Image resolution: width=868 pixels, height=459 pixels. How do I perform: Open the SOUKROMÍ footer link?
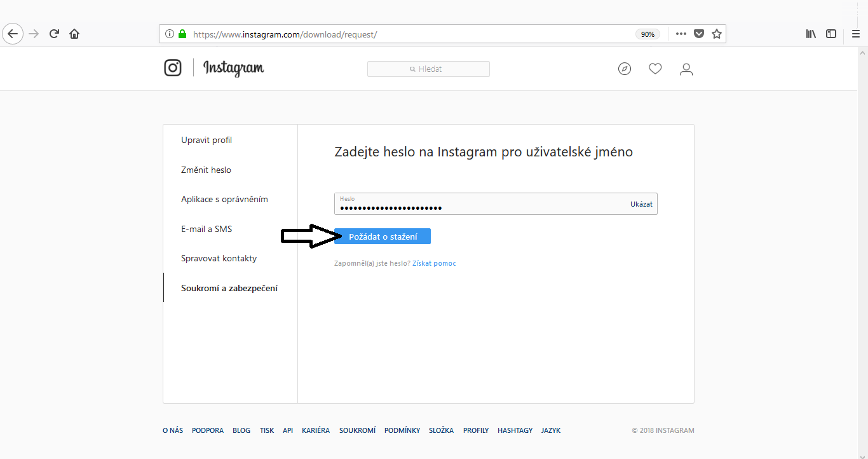click(x=357, y=430)
